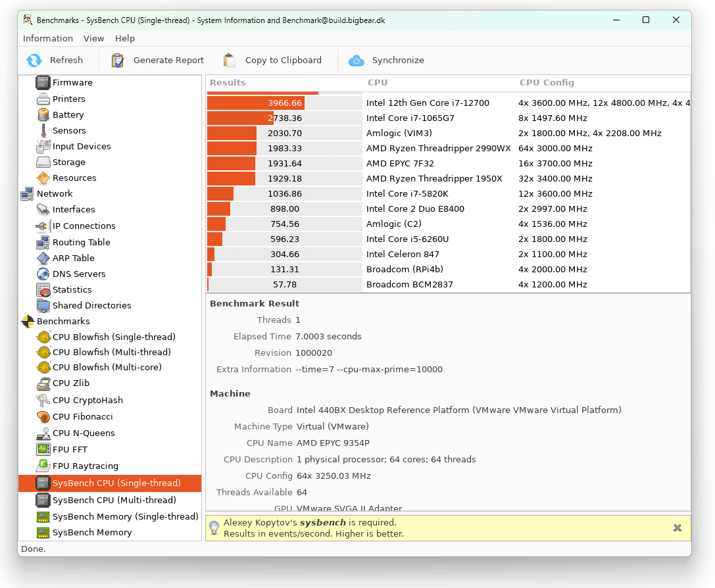Select the Input Devices icon
The image size is (715, 588).
tap(43, 146)
